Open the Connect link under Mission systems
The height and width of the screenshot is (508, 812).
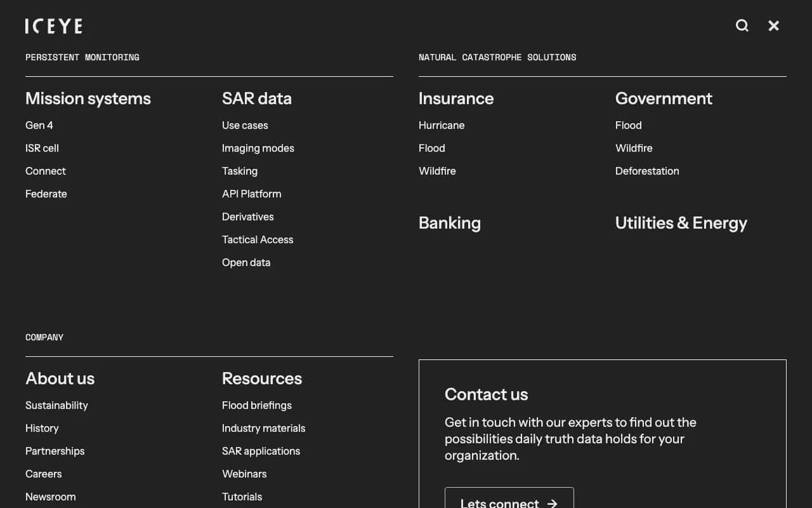pyautogui.click(x=46, y=171)
